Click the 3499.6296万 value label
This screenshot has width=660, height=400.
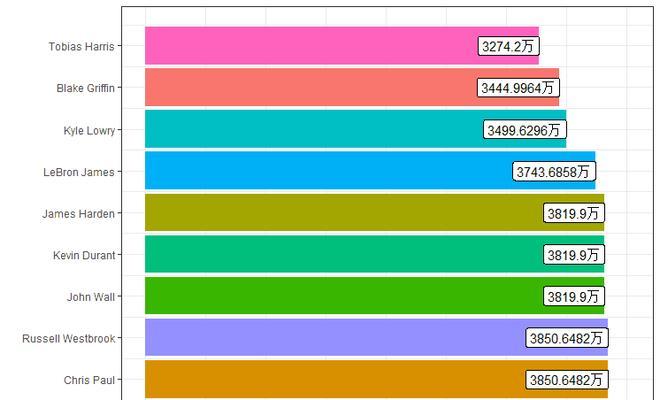coord(524,130)
